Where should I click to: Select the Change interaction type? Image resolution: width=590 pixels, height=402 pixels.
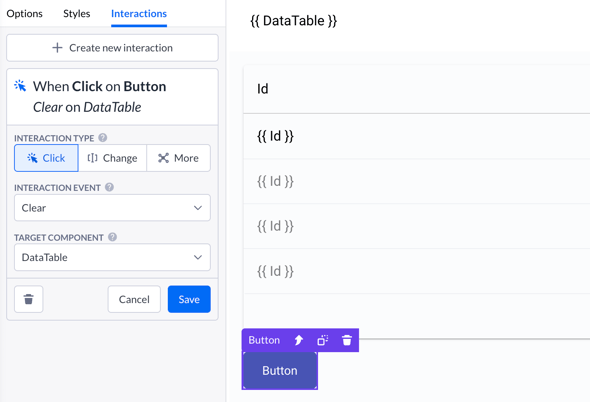pos(113,158)
